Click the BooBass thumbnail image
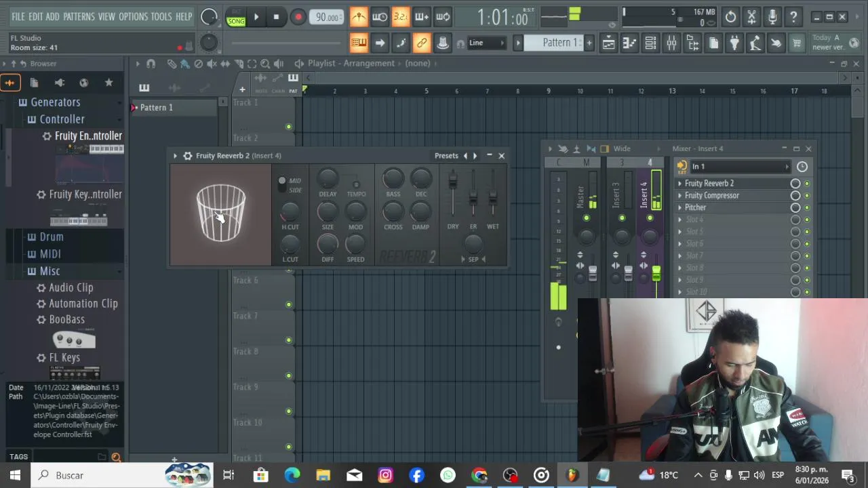The image size is (868, 488). point(74,340)
